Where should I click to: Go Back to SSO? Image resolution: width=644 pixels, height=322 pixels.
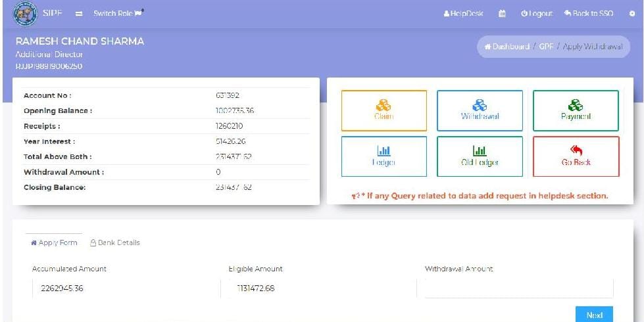(x=589, y=14)
